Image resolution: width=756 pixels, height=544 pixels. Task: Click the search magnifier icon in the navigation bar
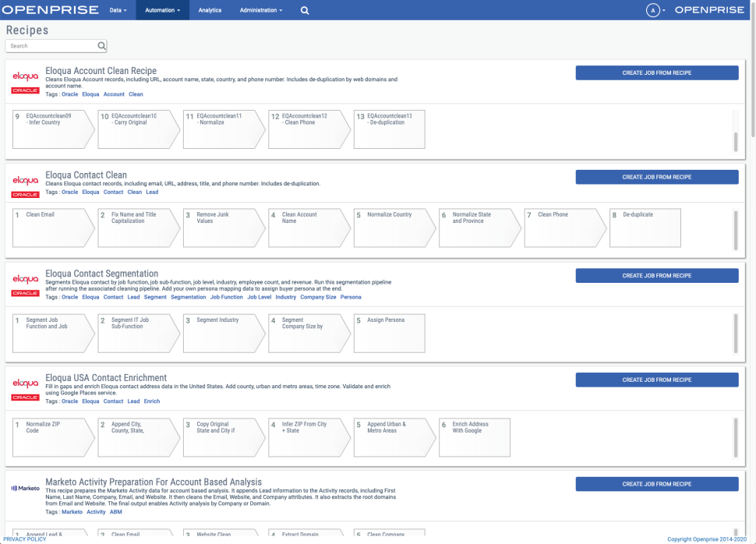click(304, 10)
